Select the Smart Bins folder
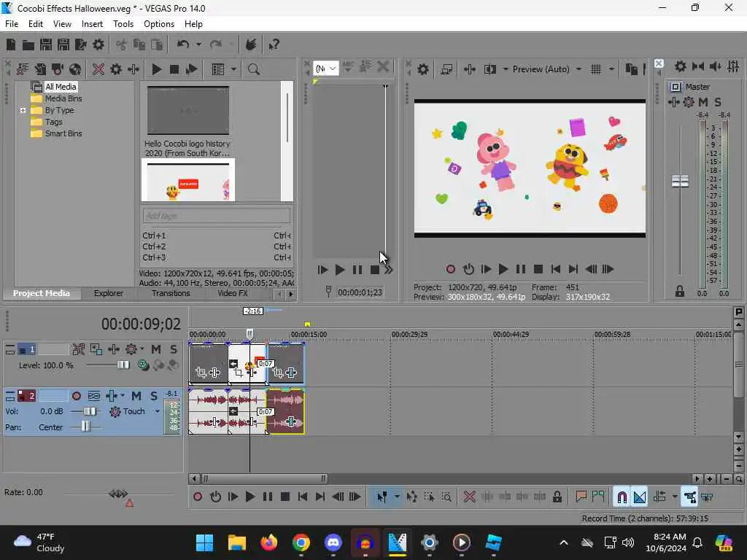 [x=63, y=134]
